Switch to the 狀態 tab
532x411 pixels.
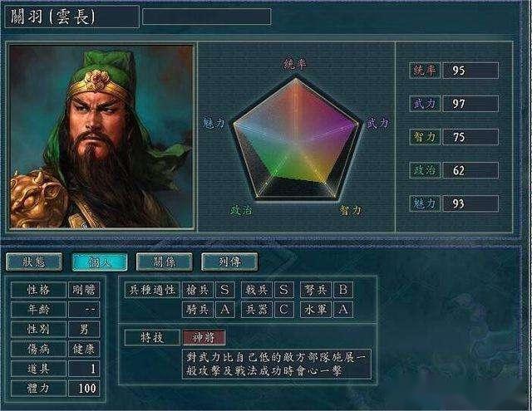click(x=34, y=262)
